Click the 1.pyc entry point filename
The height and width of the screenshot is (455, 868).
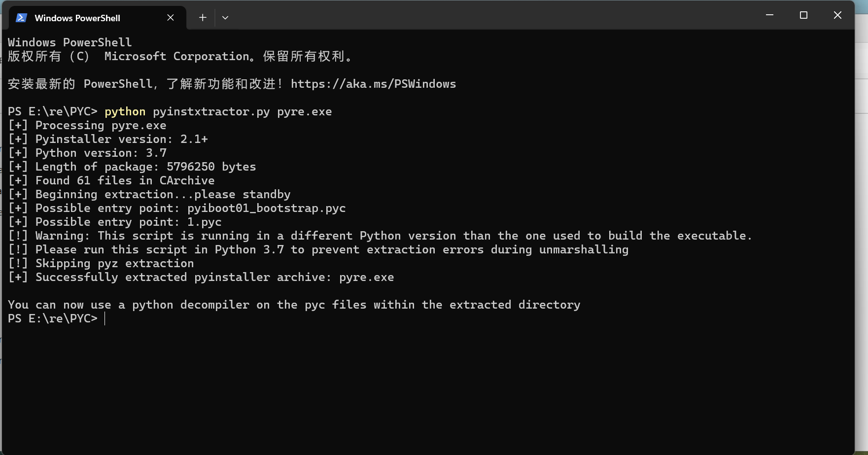(x=204, y=222)
